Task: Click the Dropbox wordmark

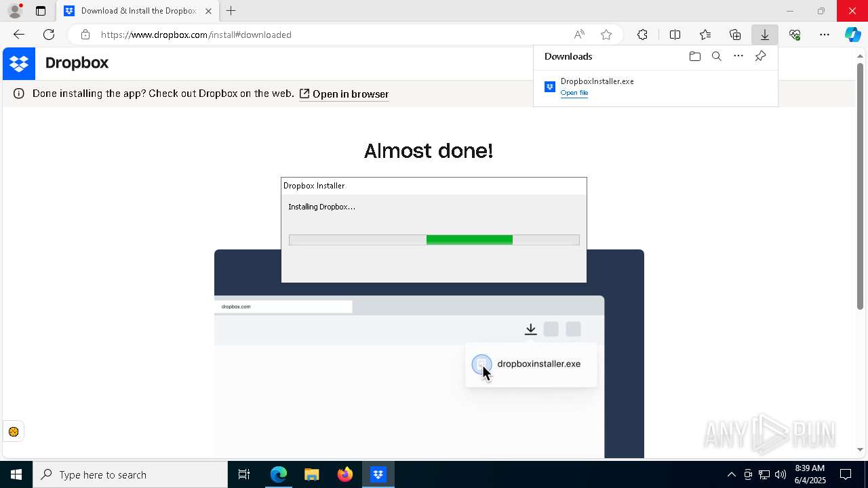Action: pos(77,63)
